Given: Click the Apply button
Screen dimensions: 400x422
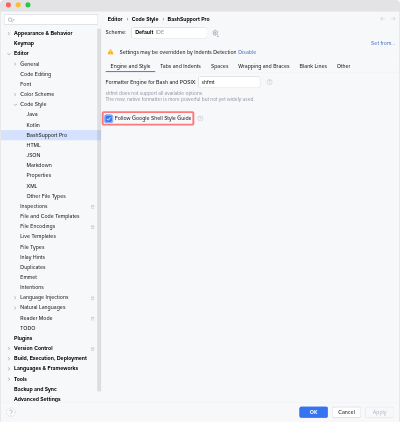Looking at the screenshot, I should coord(379,412).
